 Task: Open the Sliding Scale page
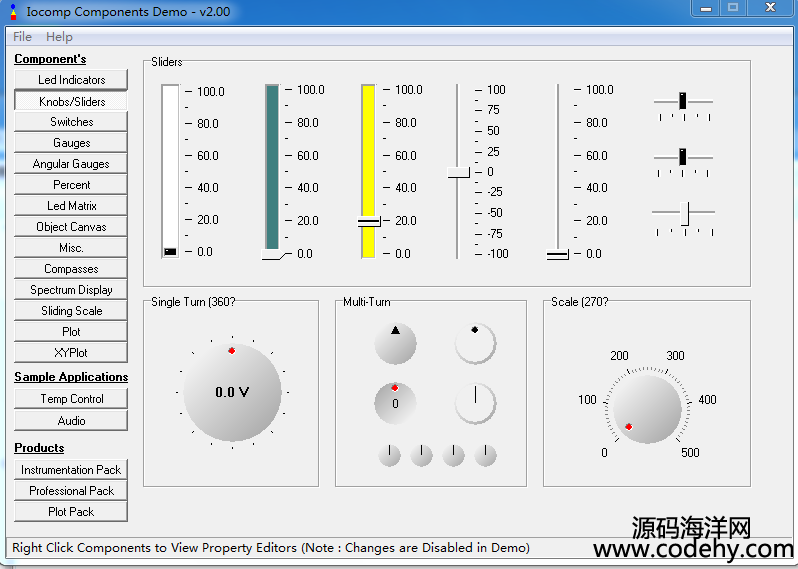point(71,310)
